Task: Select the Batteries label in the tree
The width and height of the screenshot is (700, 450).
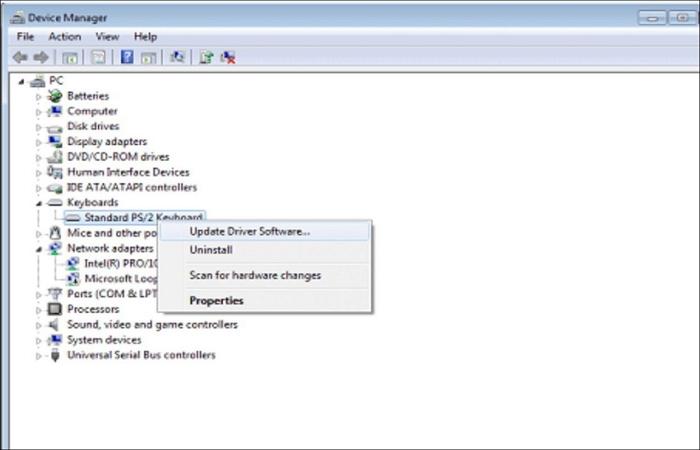Action: coord(88,96)
